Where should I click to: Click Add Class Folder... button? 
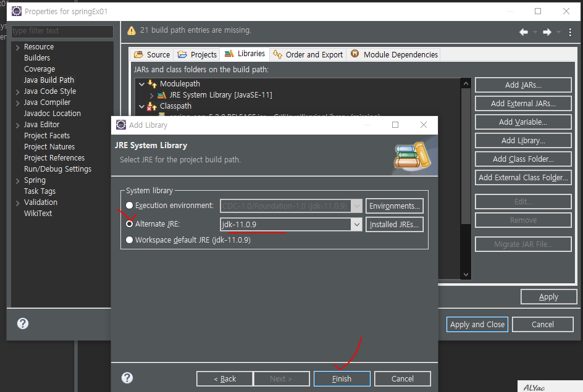(523, 159)
